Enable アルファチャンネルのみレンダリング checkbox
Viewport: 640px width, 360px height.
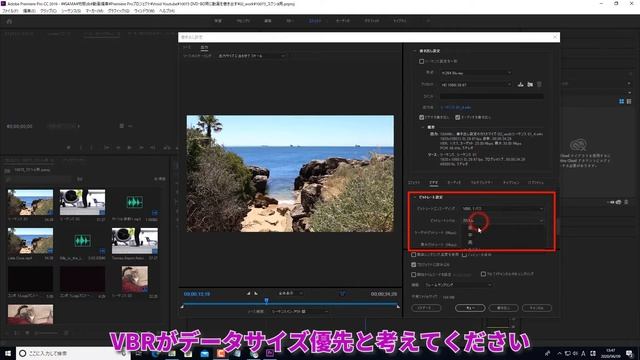pos(483,274)
